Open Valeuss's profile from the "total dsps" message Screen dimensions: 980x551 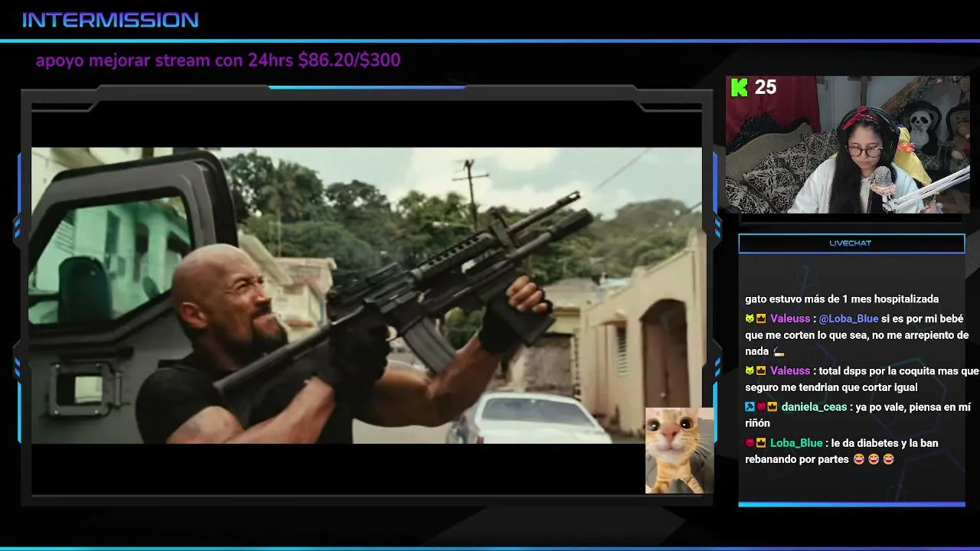click(790, 371)
